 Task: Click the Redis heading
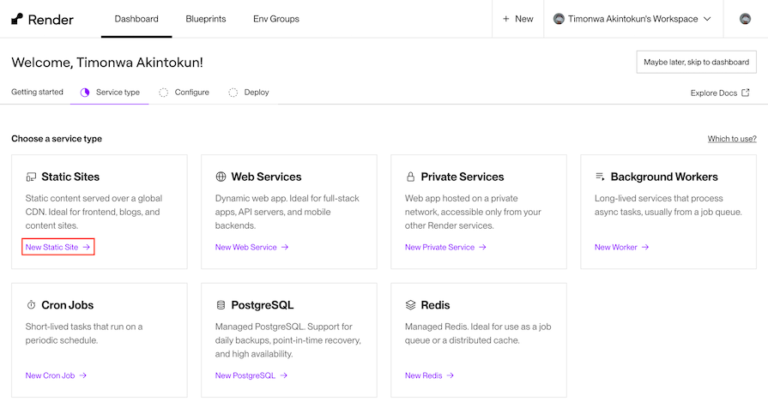435,305
